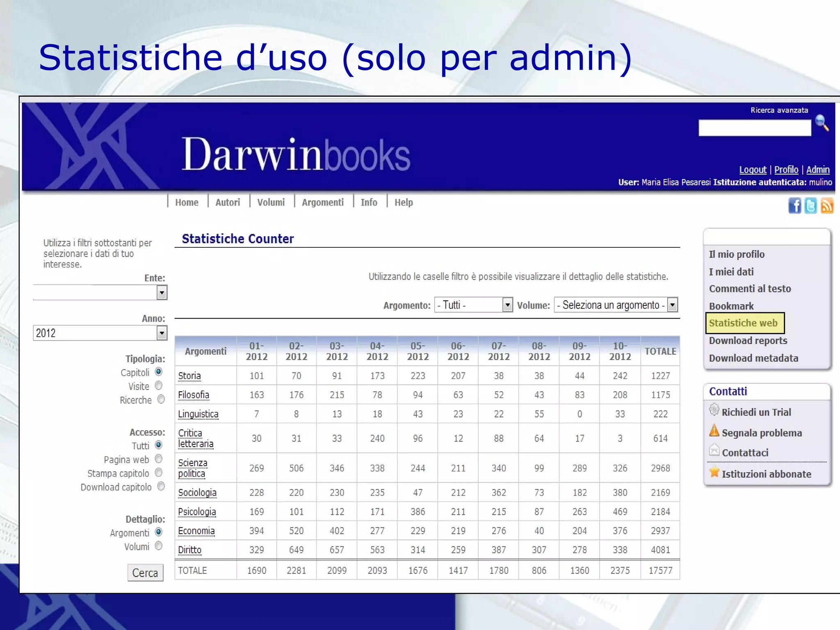The image size is (840, 630).
Task: Open Commenti al testo
Action: pyautogui.click(x=750, y=289)
